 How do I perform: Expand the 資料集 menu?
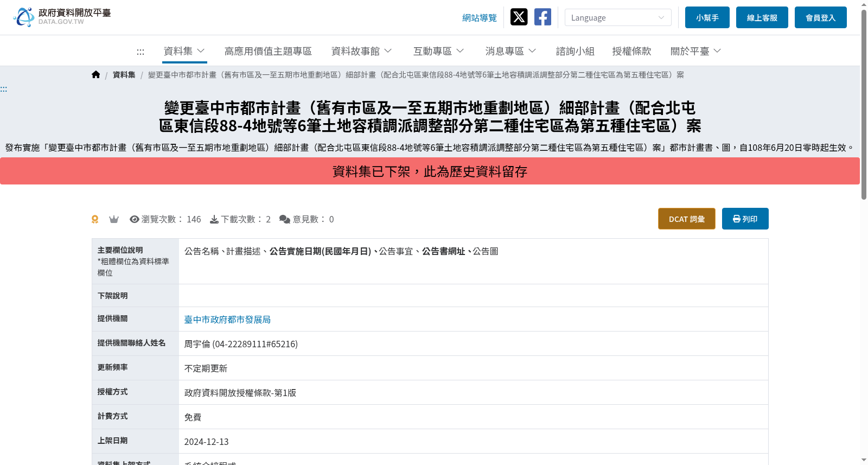pos(184,51)
